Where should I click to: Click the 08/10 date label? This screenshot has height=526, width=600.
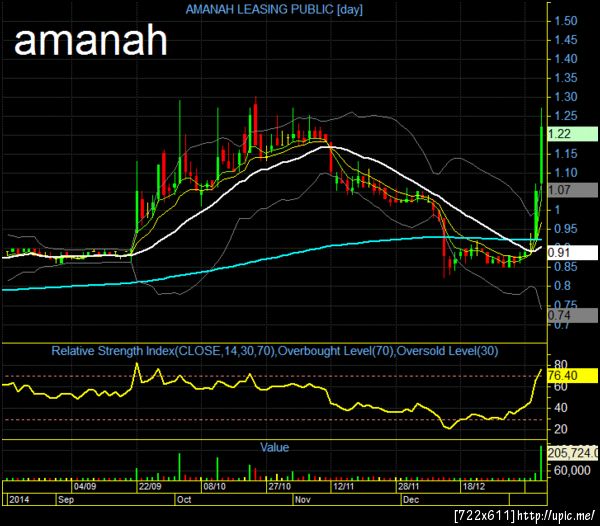(x=214, y=486)
